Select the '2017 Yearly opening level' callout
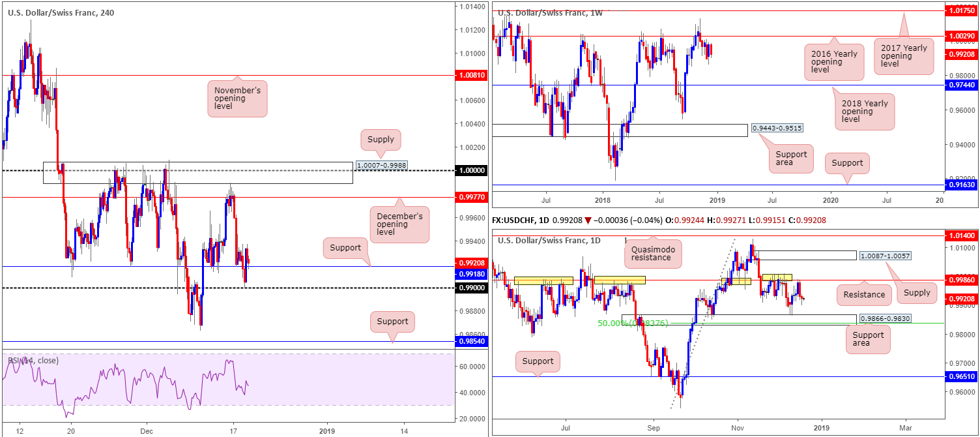This screenshot has width=980, height=437. pyautogui.click(x=902, y=55)
